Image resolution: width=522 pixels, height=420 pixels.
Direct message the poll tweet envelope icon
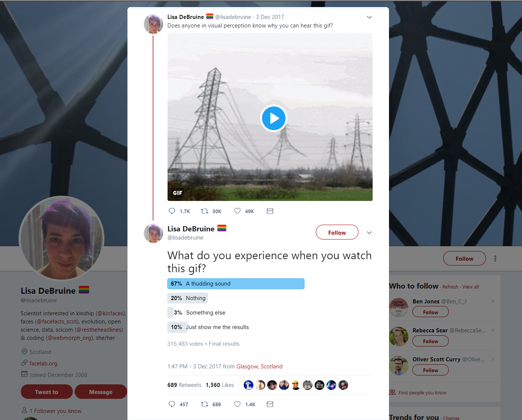tap(270, 404)
